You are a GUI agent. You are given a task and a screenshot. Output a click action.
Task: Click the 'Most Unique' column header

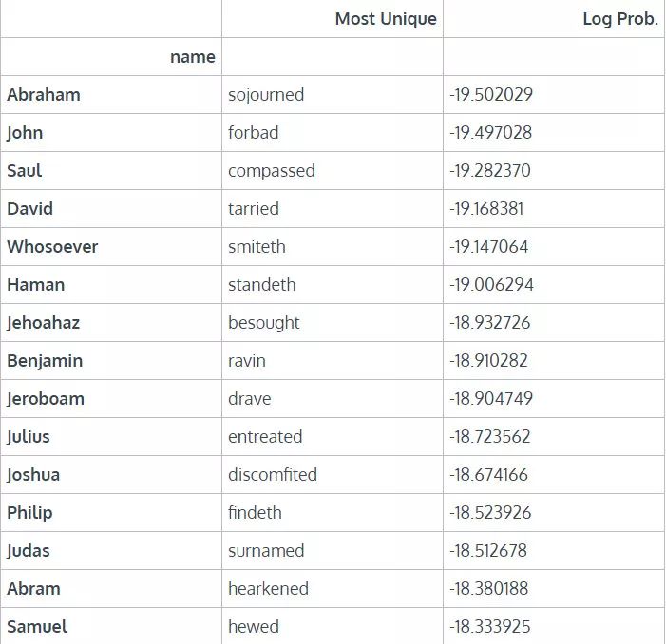386,19
